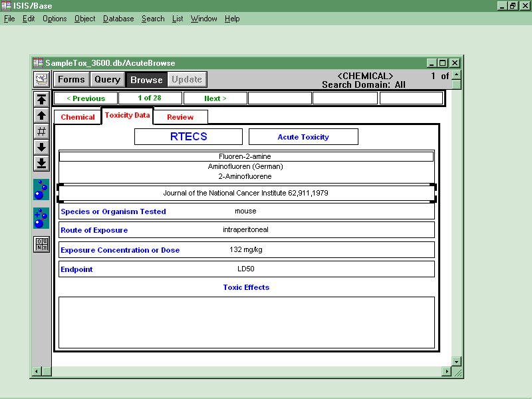Click the pointer icon left of Forms

tap(41, 80)
